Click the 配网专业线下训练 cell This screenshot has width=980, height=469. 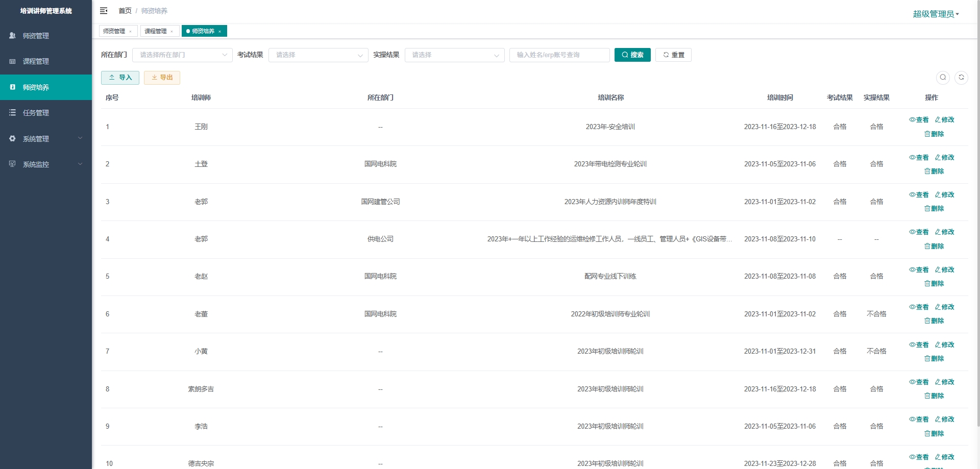pos(610,277)
